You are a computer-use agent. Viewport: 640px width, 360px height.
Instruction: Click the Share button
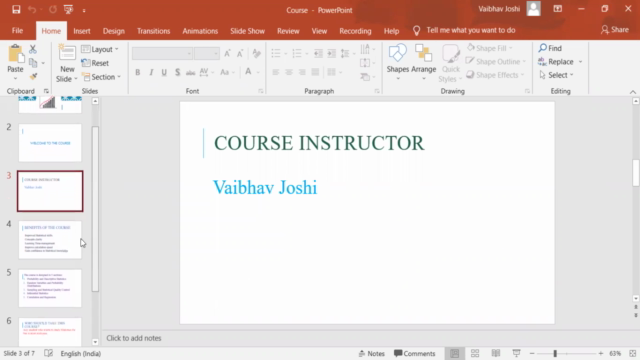(615, 30)
